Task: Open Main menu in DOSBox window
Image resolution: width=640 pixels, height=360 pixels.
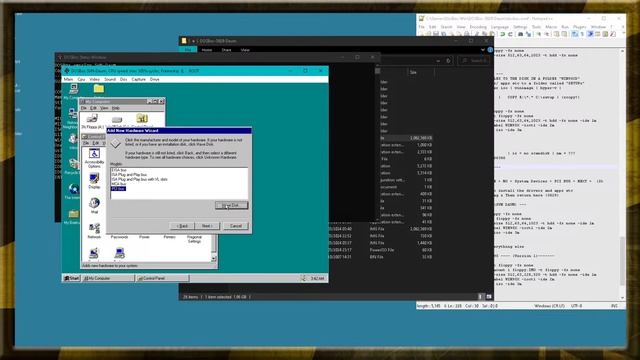Action: point(68,79)
